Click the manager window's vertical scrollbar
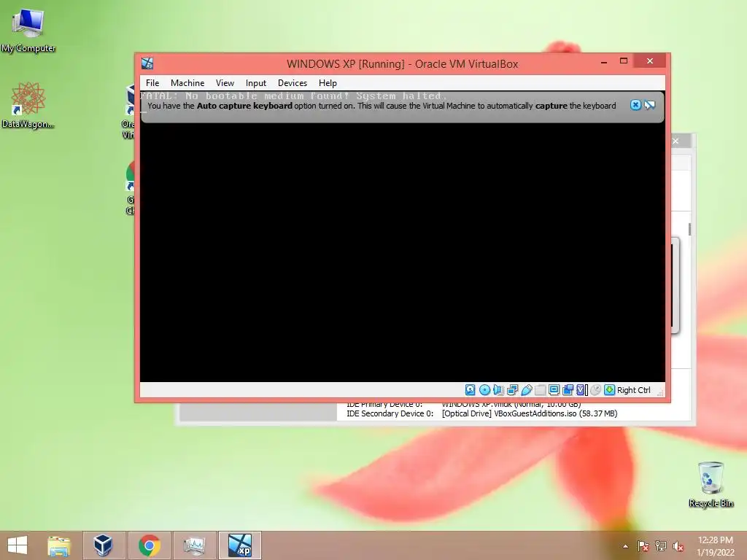 pyautogui.click(x=689, y=228)
